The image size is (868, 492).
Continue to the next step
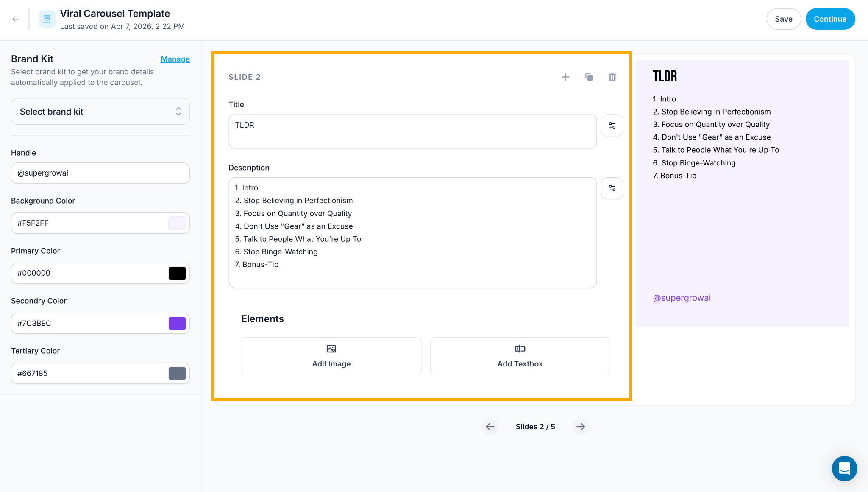830,19
